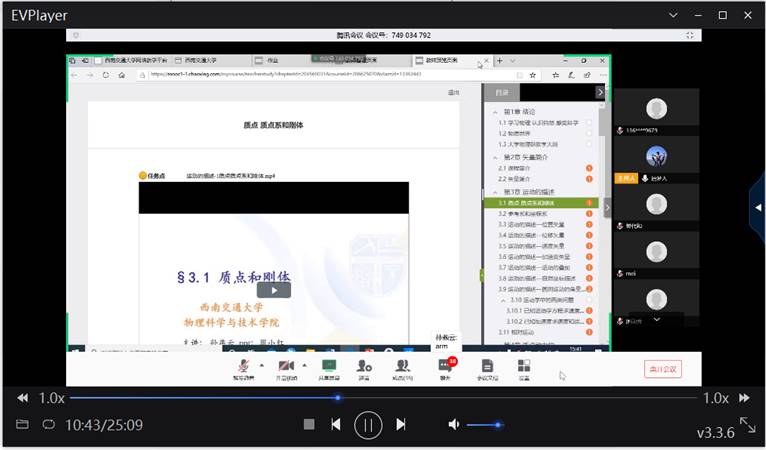Click the share screen icon in meeting toolbar
Viewport: 766px width, 450px height.
click(329, 367)
